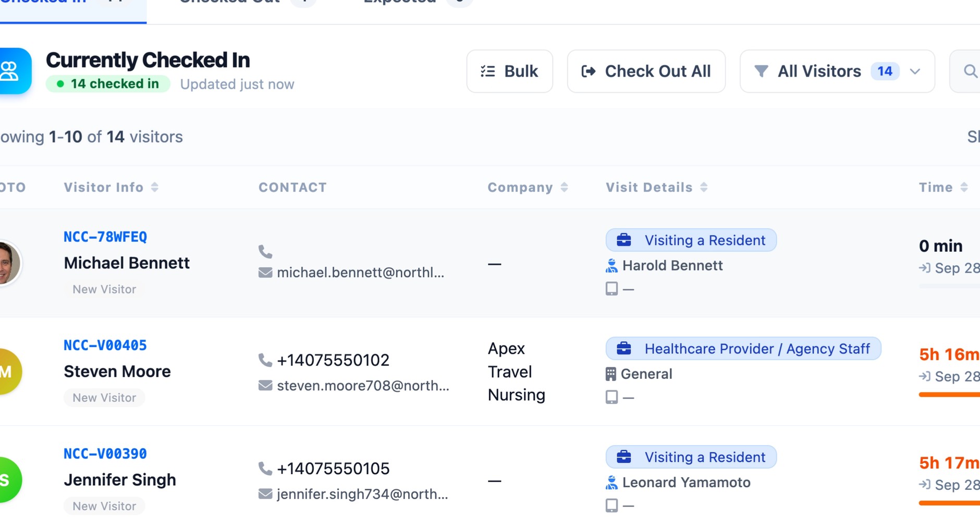Viewport: 980px width, 518px height.
Task: Click Visiting a Resident badge for Jennifer Singh
Action: coord(691,457)
